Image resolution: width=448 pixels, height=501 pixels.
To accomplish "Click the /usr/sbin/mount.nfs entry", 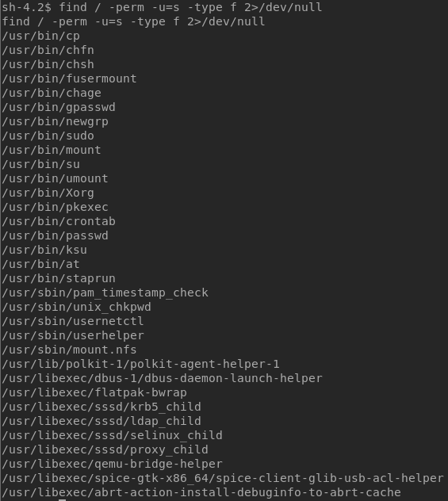I will 69,350.
